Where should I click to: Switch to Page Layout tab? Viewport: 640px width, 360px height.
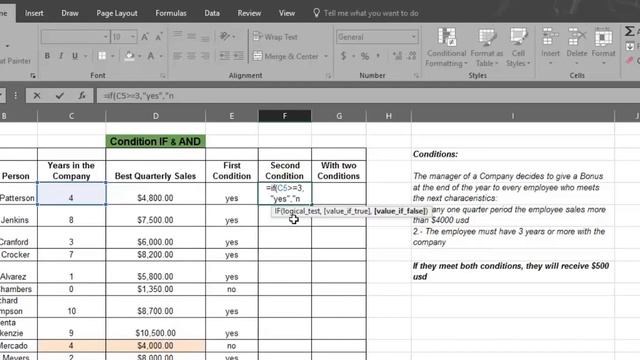click(117, 13)
